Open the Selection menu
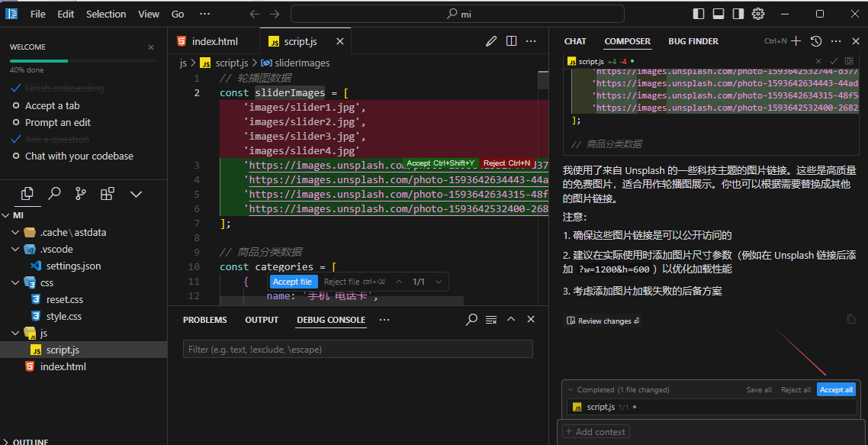This screenshot has width=868, height=445. (x=106, y=14)
